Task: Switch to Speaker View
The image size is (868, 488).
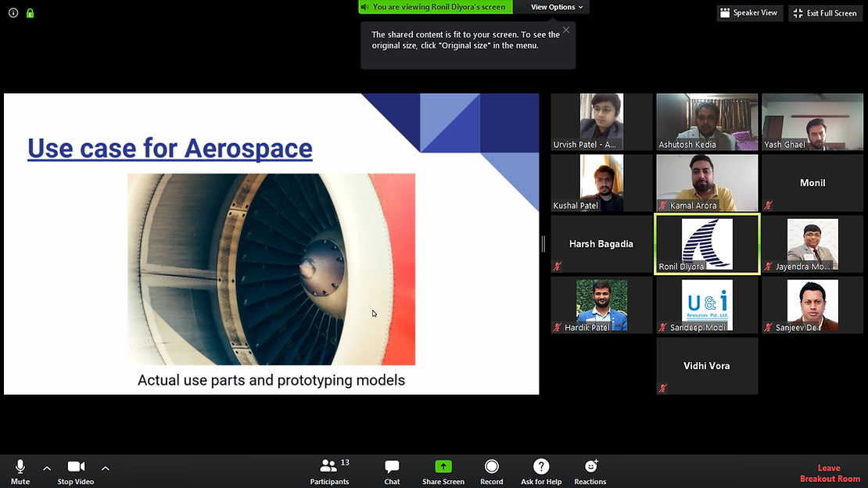Action: 749,13
